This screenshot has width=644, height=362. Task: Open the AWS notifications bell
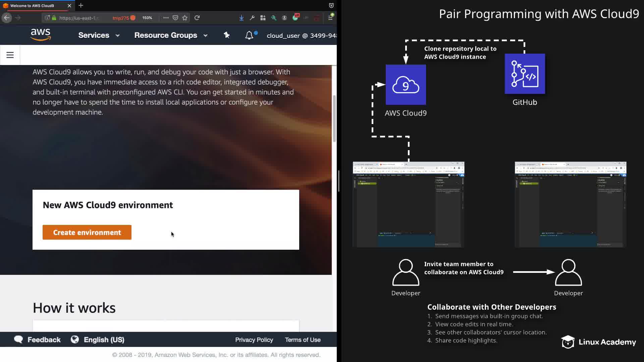pyautogui.click(x=249, y=35)
